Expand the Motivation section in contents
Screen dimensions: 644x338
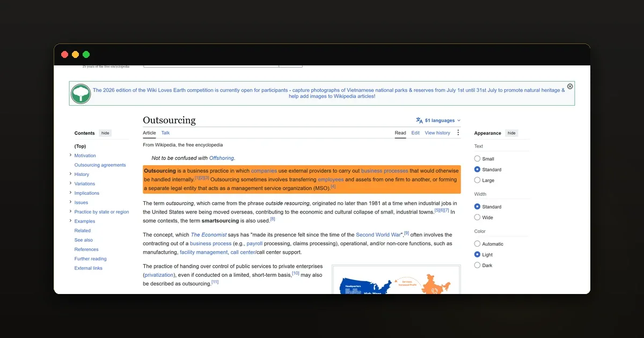[x=70, y=156]
